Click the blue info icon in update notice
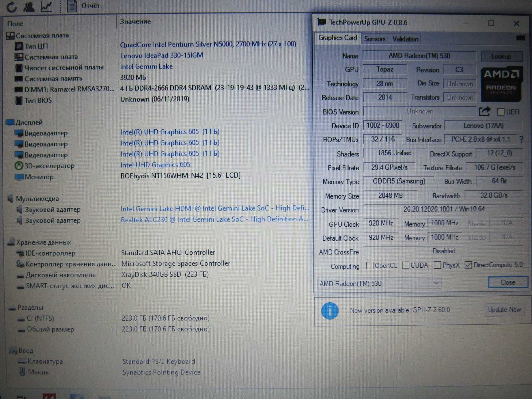The image size is (532, 399). [x=330, y=311]
